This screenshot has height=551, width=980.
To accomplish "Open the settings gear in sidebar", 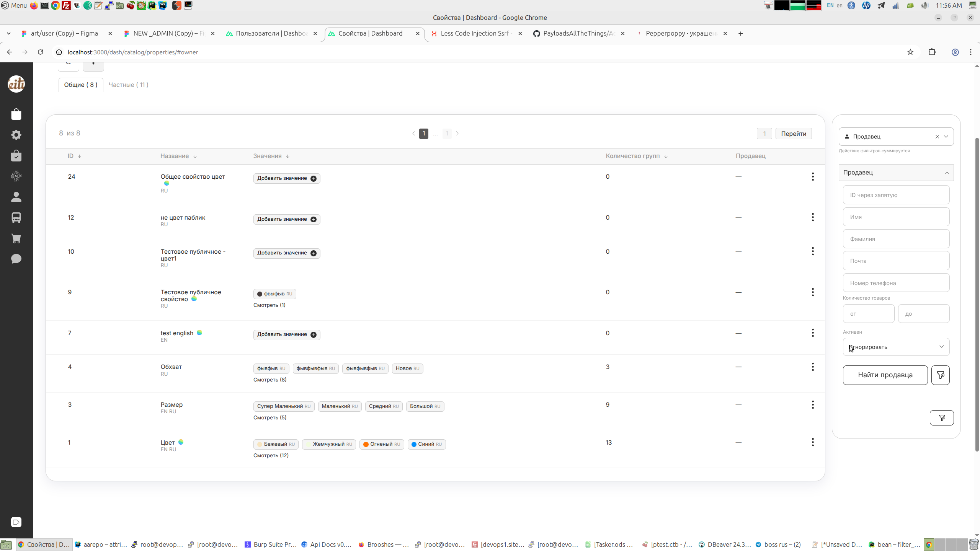I will [x=16, y=135].
